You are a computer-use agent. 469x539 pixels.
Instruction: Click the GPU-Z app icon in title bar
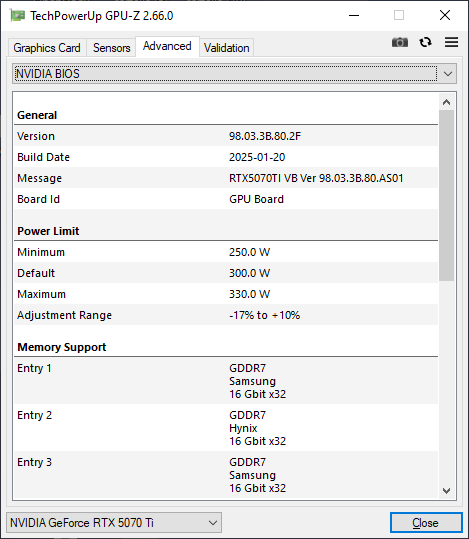point(18,15)
